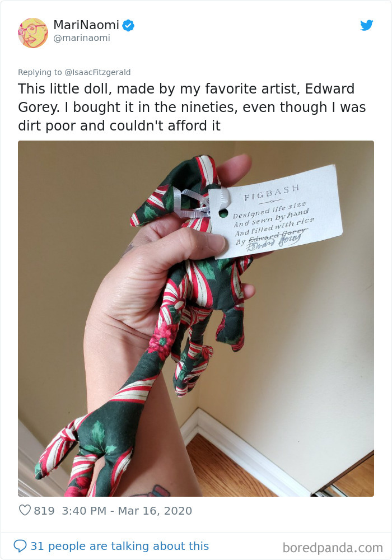Click the boredpanda.com watermark

[333, 547]
